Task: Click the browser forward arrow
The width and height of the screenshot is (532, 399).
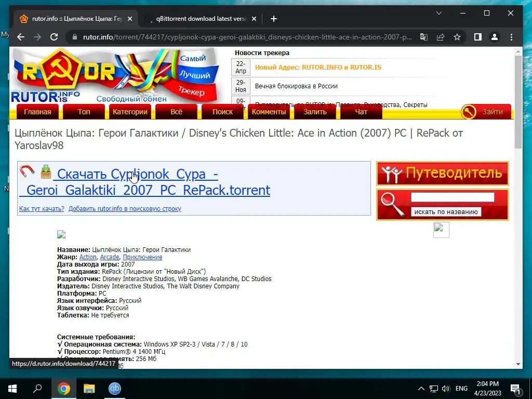Action: point(37,37)
